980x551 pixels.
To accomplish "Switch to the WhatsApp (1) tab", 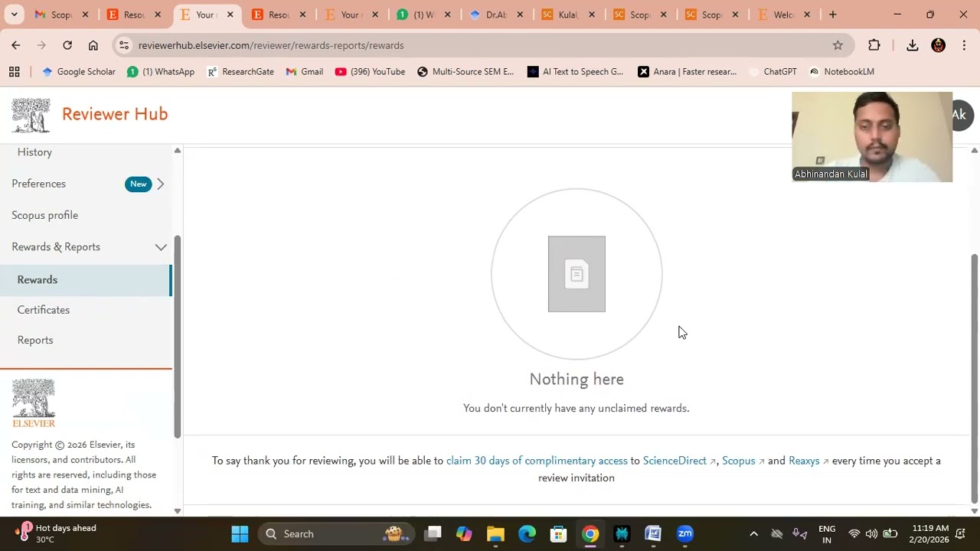I will click(423, 15).
